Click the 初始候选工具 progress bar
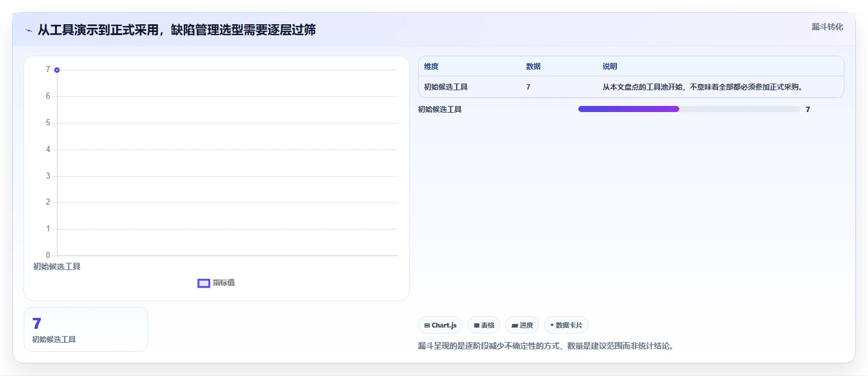This screenshot has width=868, height=376. (690, 109)
